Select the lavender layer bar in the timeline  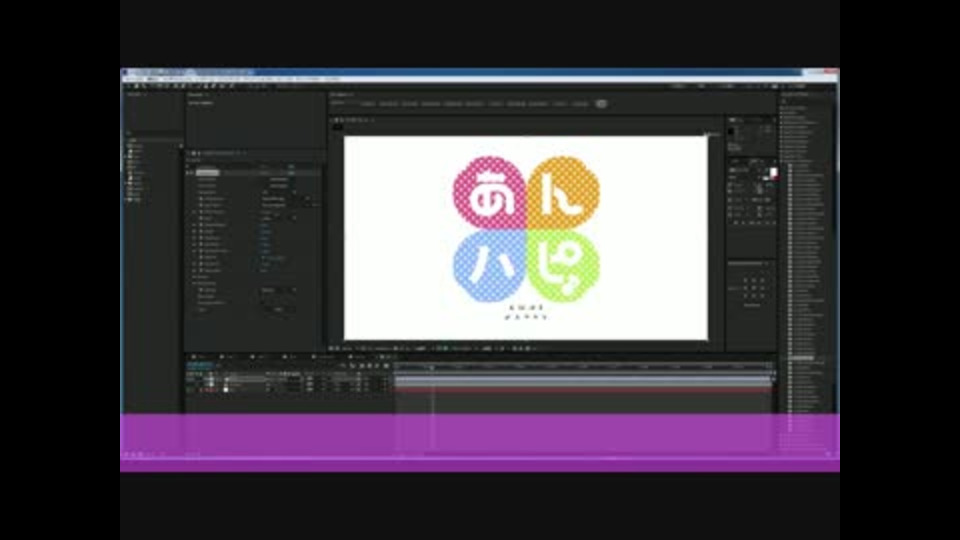[x=583, y=381]
